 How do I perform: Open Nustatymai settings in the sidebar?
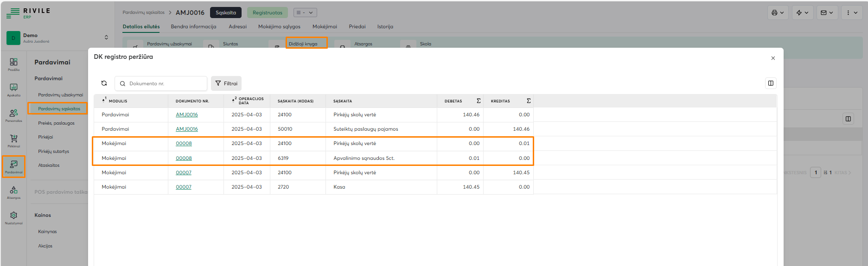[x=14, y=218]
